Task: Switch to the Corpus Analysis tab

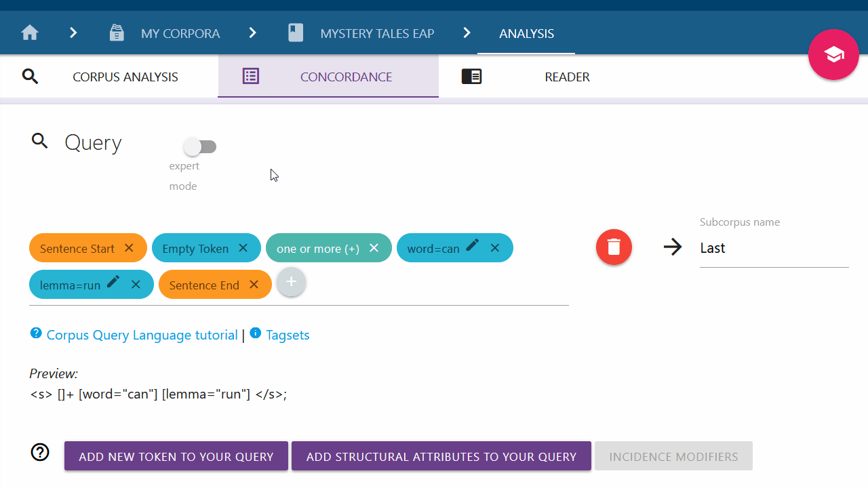Action: pyautogui.click(x=125, y=77)
